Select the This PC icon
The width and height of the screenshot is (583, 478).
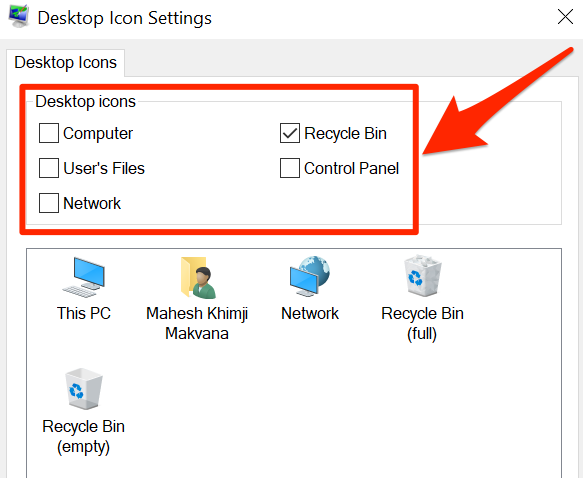84,277
